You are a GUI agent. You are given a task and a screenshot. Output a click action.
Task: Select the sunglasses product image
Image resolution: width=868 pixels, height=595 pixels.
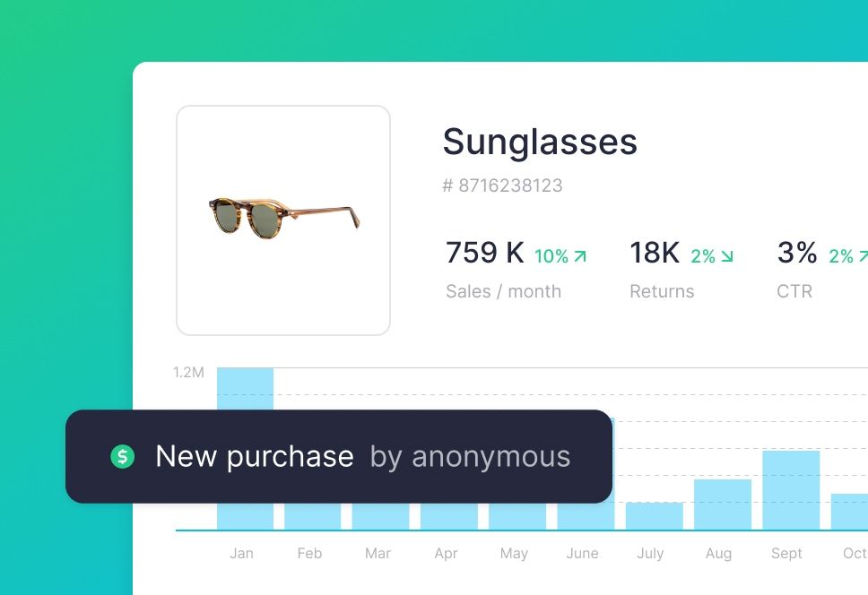click(283, 220)
